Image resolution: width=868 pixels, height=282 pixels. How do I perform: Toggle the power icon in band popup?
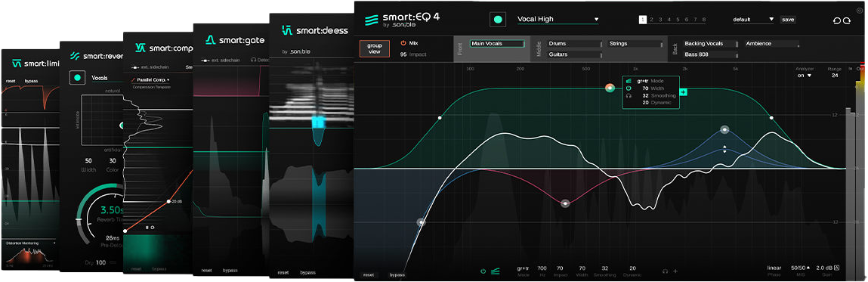[x=629, y=88]
